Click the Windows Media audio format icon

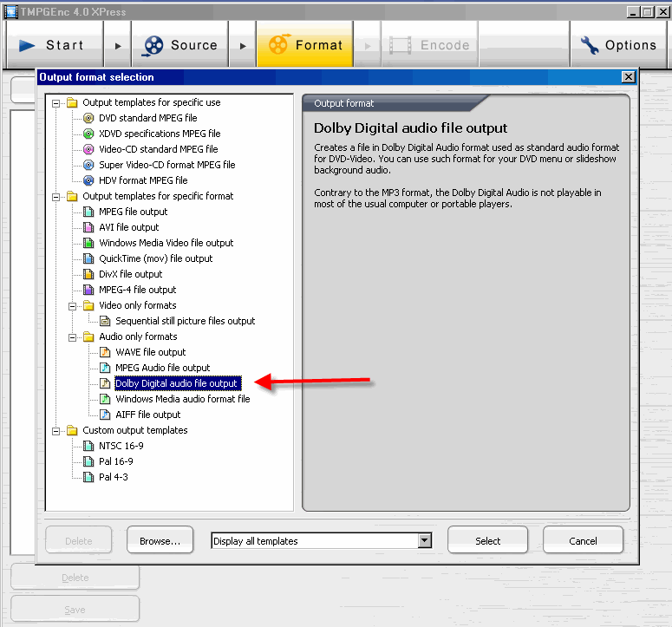[105, 399]
